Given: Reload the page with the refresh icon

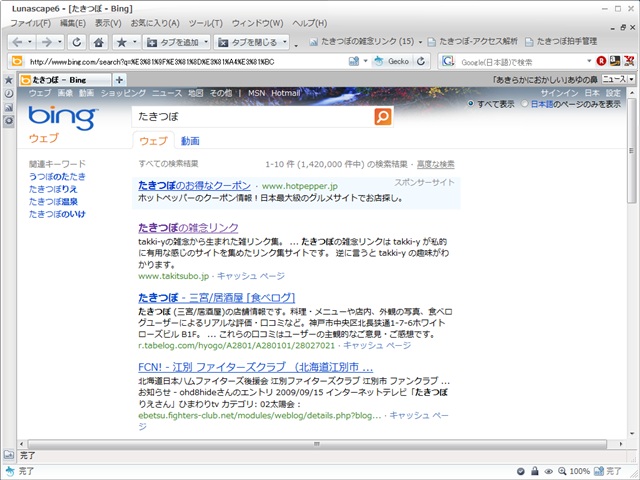Looking at the screenshot, I should point(77,43).
